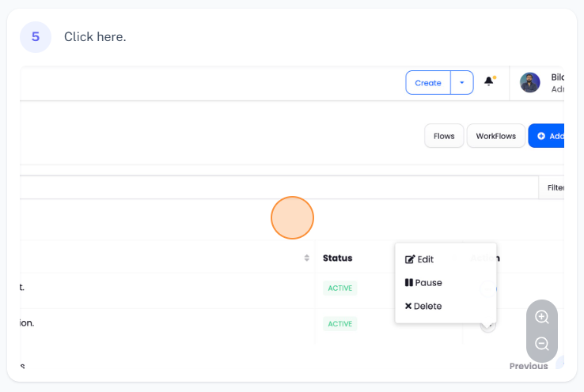Click the second row ACTIVE status badge

[x=339, y=324]
